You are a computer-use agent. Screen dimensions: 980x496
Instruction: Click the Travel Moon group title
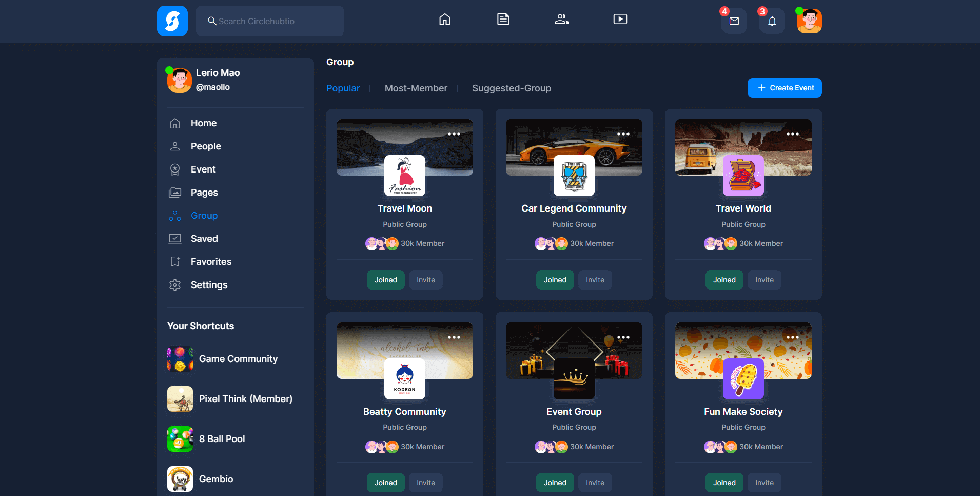point(405,208)
